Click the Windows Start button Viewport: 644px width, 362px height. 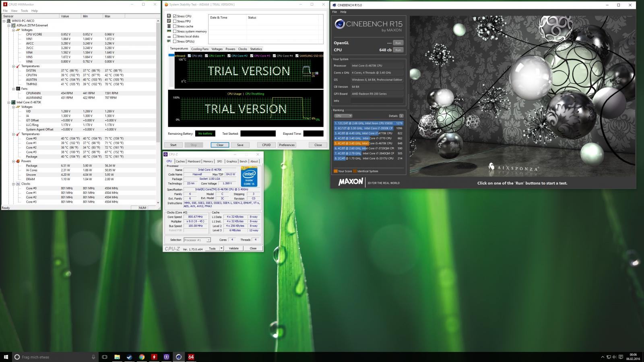[x=6, y=357]
